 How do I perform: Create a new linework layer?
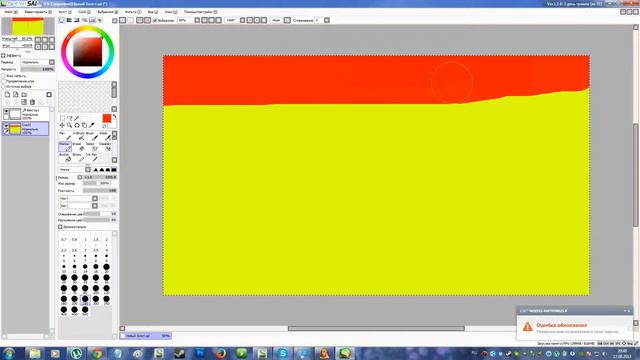click(x=16, y=94)
